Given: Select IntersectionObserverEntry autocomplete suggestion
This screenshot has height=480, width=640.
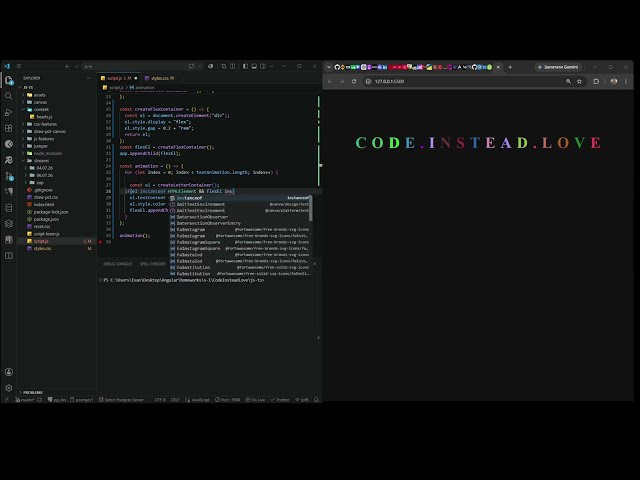Looking at the screenshot, I should tap(239, 223).
